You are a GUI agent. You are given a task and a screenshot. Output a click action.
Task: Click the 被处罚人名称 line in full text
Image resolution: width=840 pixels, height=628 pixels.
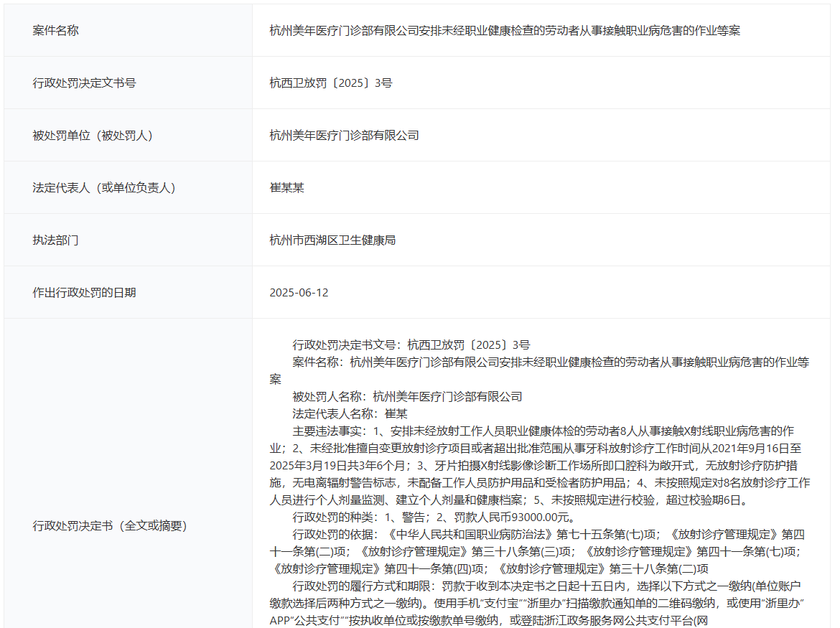(x=407, y=397)
